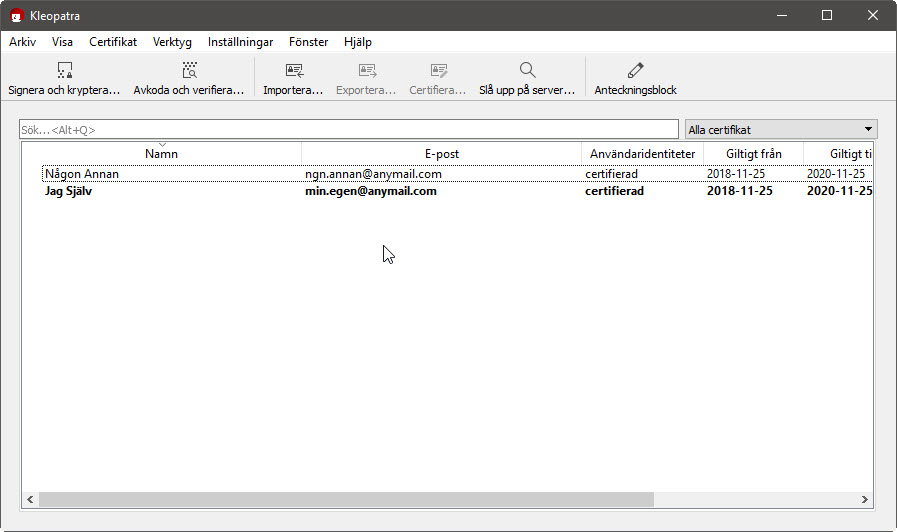The height and width of the screenshot is (532, 897).
Task: Open the Inställningar menu
Action: click(240, 42)
